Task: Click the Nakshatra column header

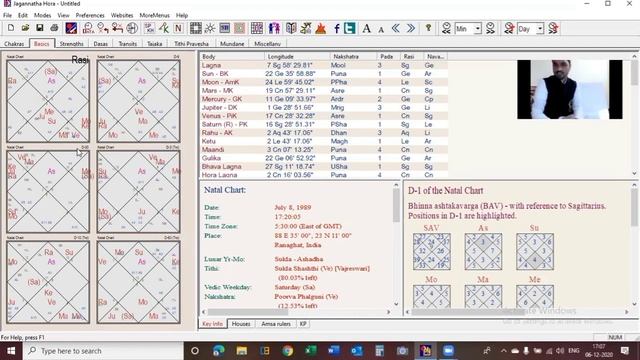Action: pyautogui.click(x=353, y=56)
